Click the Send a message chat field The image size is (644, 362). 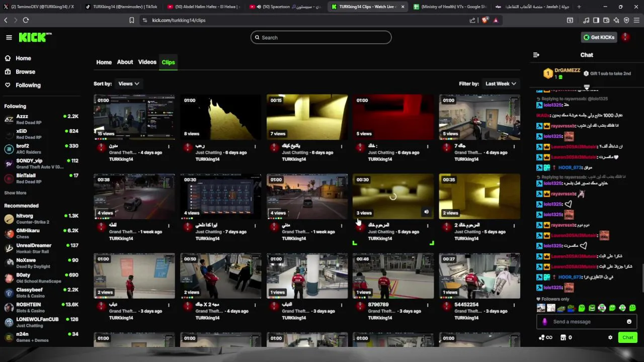(587, 322)
